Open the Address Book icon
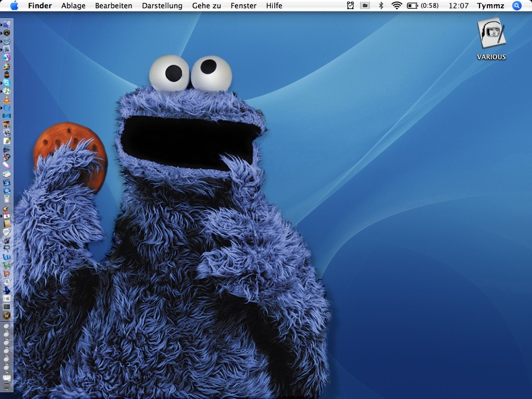The image size is (532, 399). (6, 224)
